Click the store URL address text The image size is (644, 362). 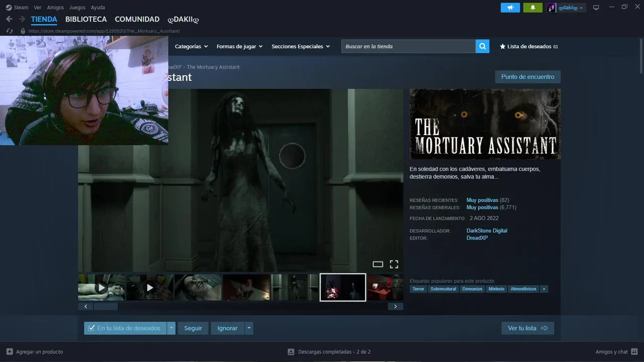[104, 31]
